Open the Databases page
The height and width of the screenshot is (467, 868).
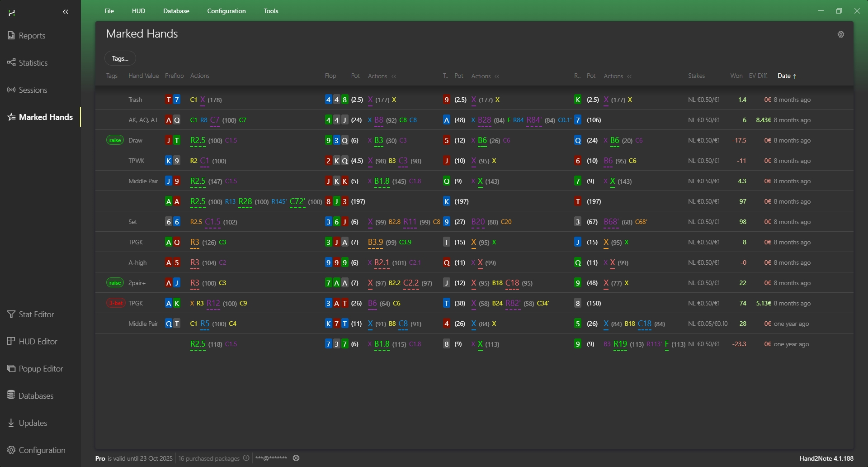(36, 396)
